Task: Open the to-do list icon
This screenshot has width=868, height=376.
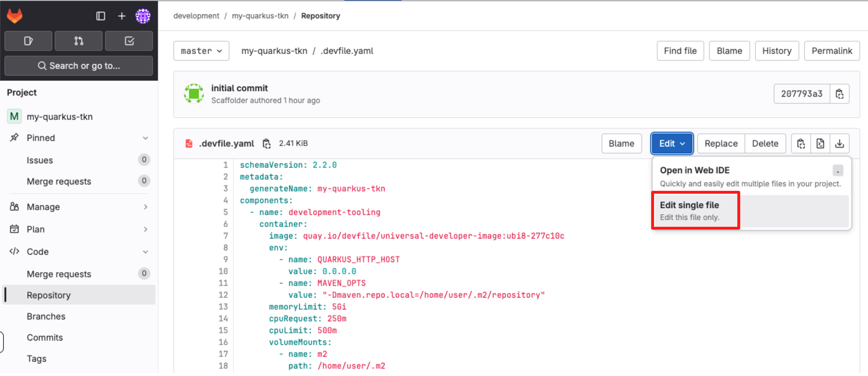Action: 129,41
